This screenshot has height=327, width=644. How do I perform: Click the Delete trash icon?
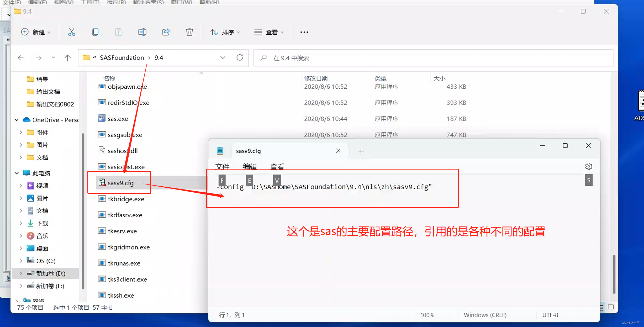tap(189, 32)
